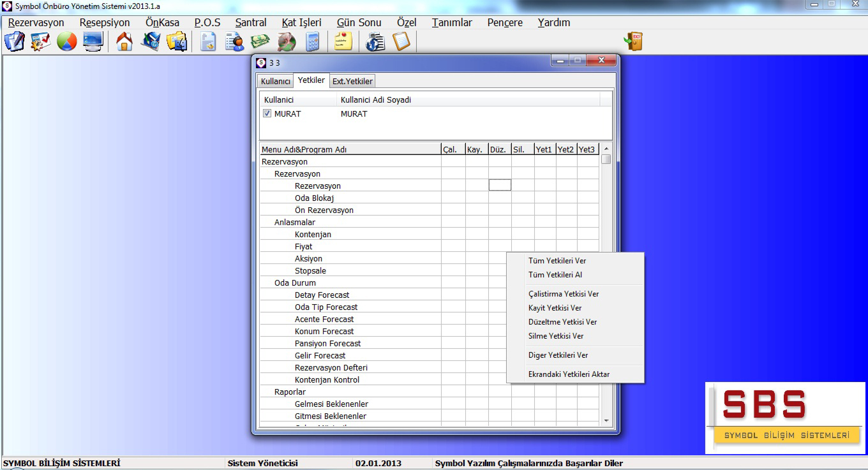Select the Acente Forecast row
The image size is (868, 470).
(x=429, y=319)
